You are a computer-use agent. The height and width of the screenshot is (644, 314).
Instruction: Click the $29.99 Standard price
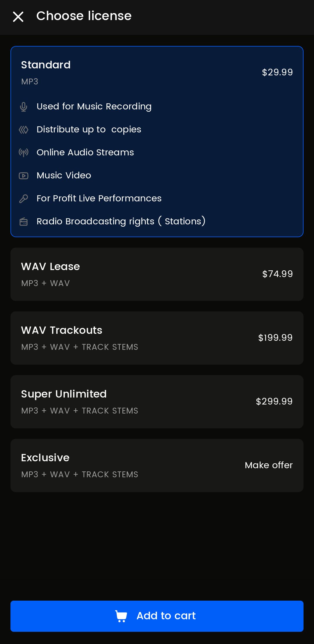click(x=277, y=72)
